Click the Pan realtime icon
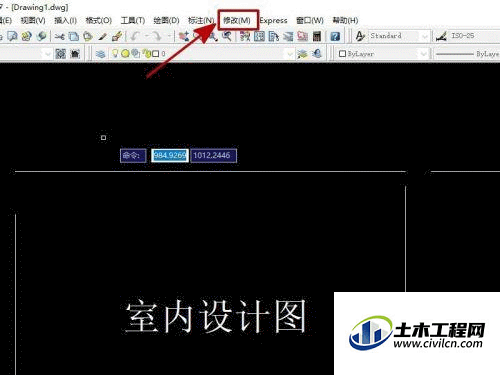 (x=184, y=36)
